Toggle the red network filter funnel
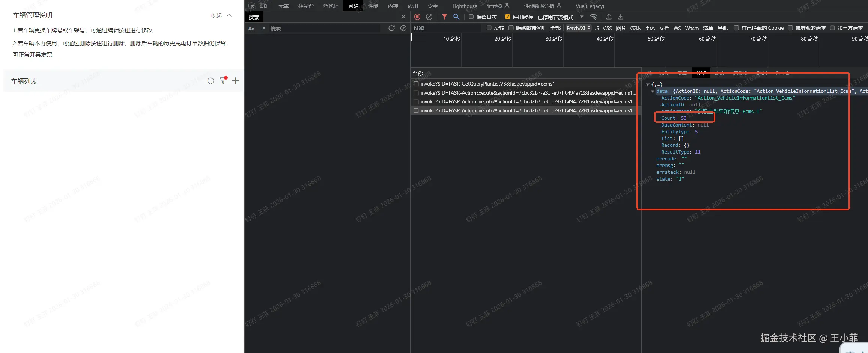 click(x=444, y=17)
